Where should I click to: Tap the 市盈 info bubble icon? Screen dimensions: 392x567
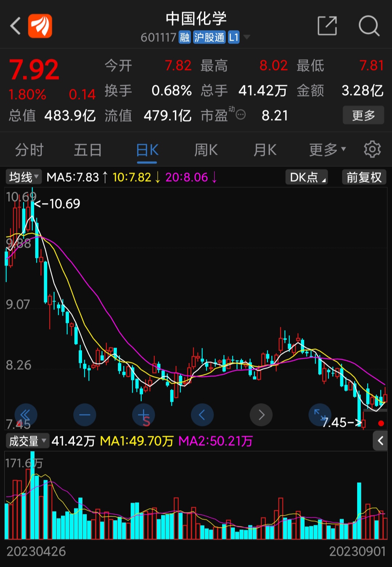241,115
